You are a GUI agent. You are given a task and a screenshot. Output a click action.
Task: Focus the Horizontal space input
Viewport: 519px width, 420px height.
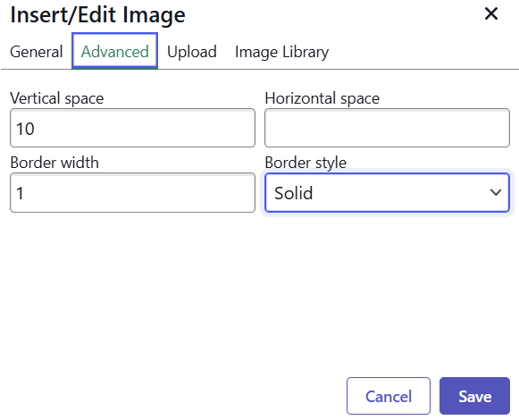387,128
